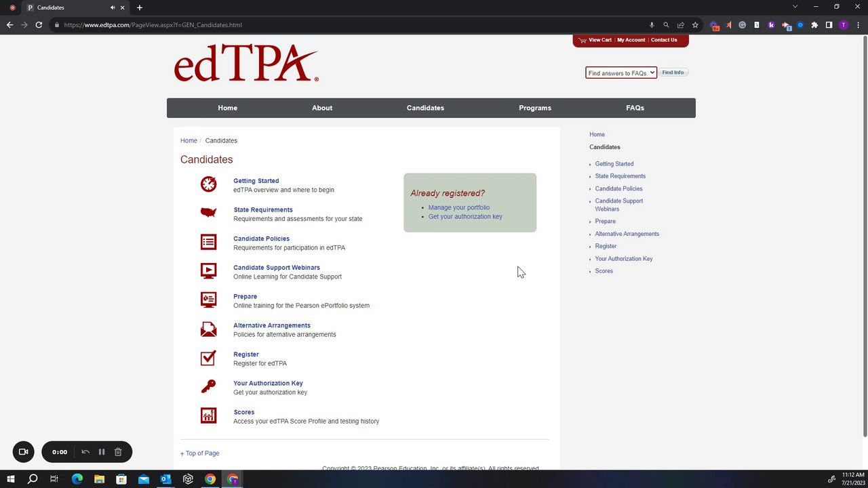The height and width of the screenshot is (488, 868).
Task: Open File Explorer from the taskbar
Action: click(x=99, y=479)
